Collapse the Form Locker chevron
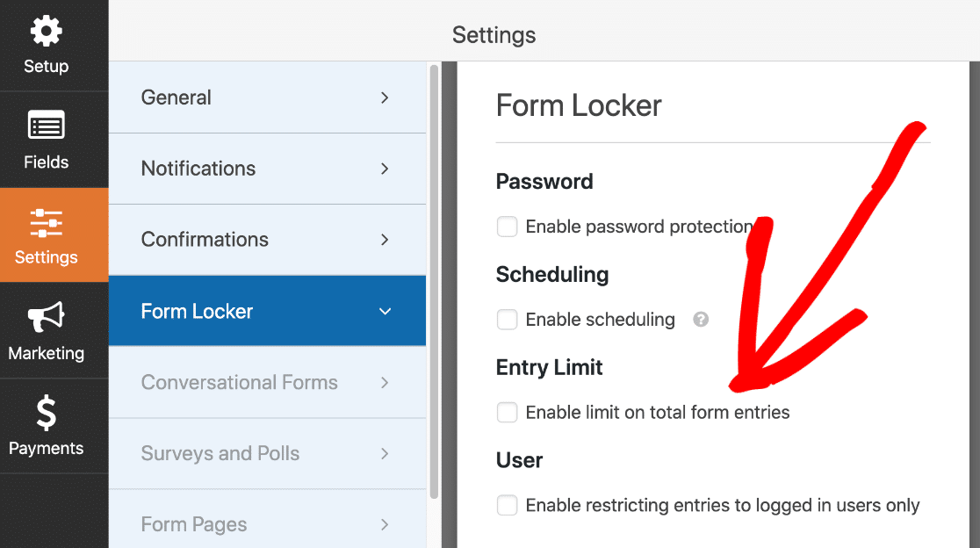The image size is (980, 548). (385, 311)
